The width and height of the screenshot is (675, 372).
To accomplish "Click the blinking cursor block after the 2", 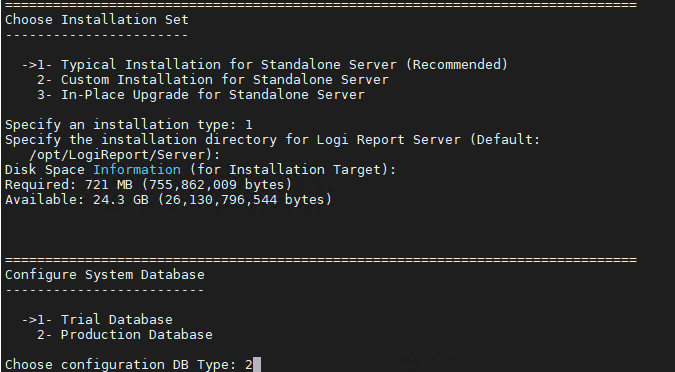I will (x=257, y=365).
